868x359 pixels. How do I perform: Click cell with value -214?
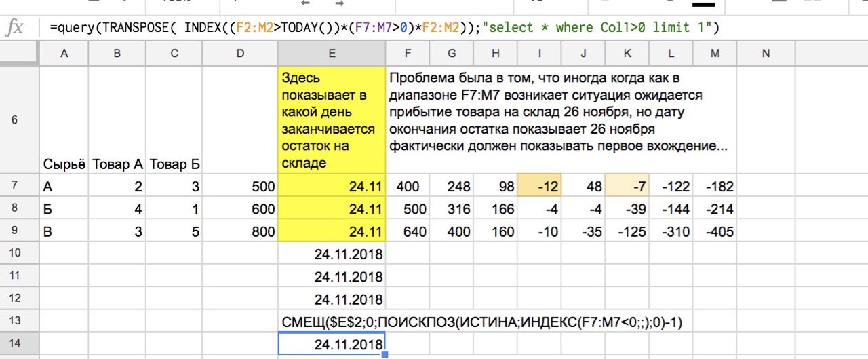715,208
